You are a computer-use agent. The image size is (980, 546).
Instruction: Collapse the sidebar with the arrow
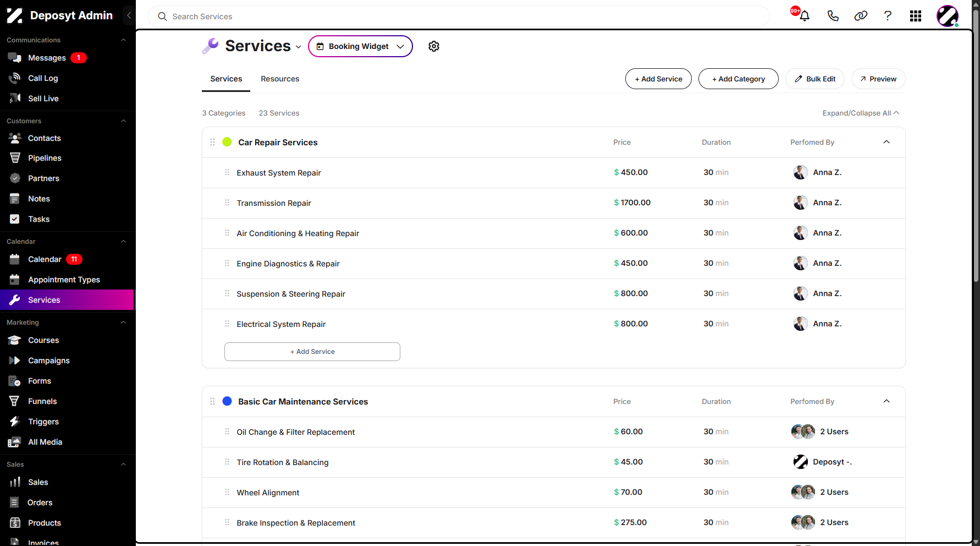point(129,15)
